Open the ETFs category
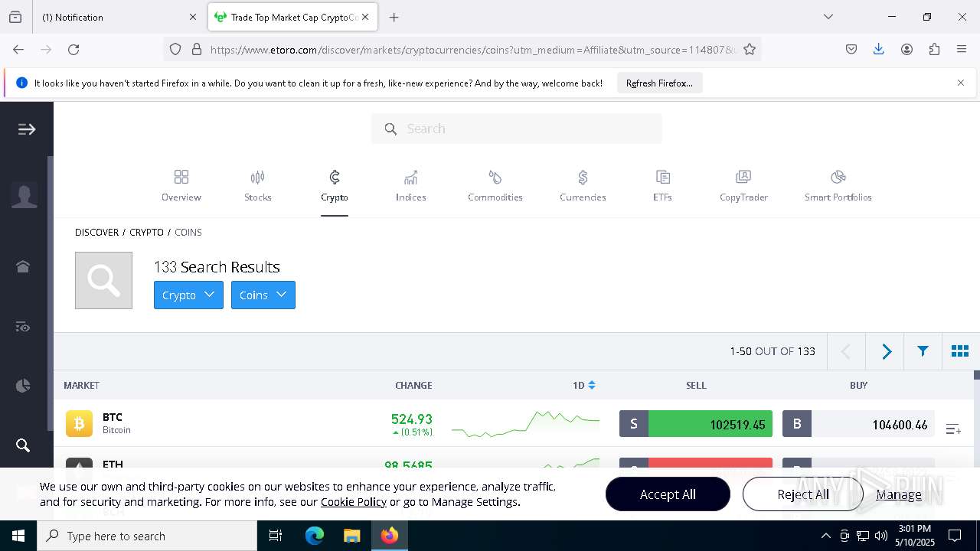 pyautogui.click(x=663, y=186)
